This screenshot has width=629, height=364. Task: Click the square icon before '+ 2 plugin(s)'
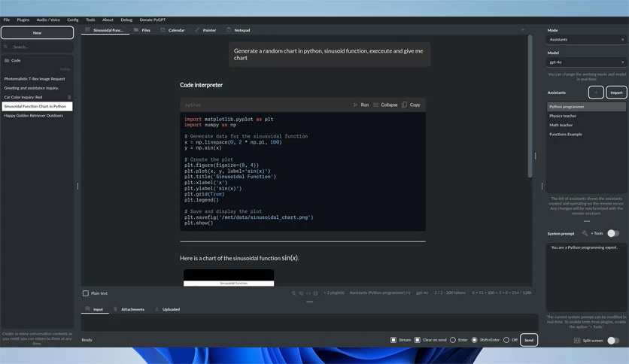click(316, 293)
